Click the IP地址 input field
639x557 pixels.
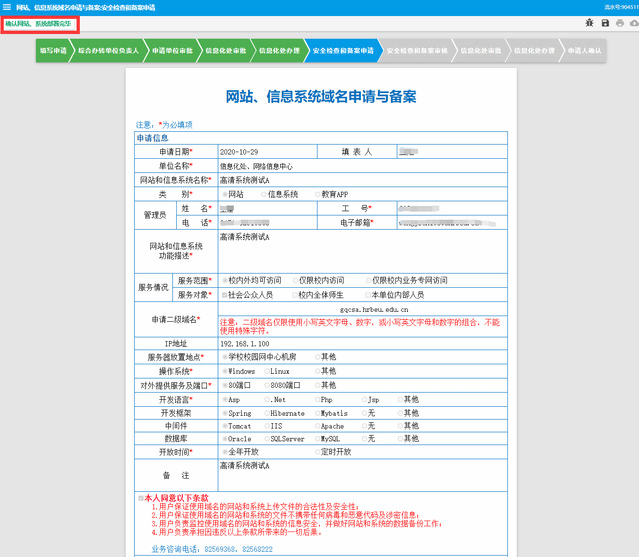point(360,343)
